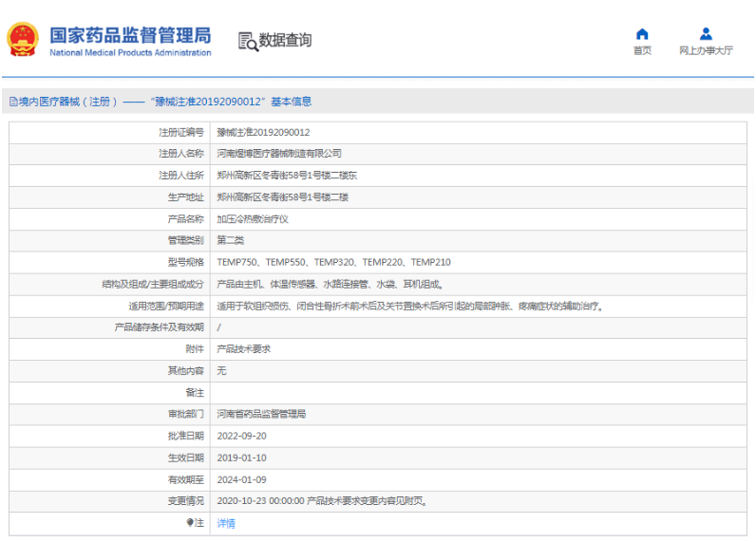Go to 首页 via the home icon
The height and width of the screenshot is (542, 756).
[642, 34]
